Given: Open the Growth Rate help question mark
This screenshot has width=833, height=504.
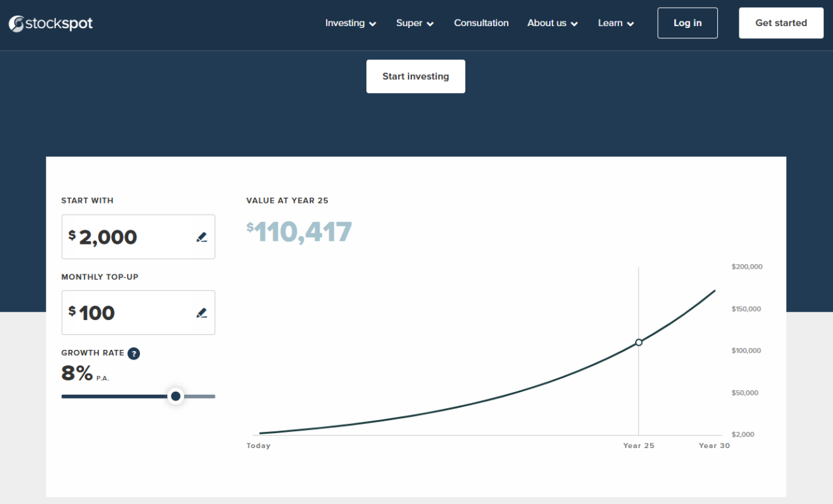Looking at the screenshot, I should 133,354.
